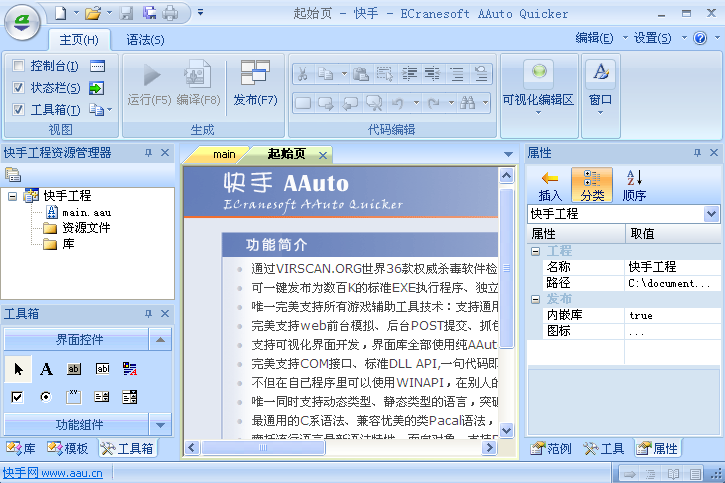Click the 分类 categorize icon

591,178
